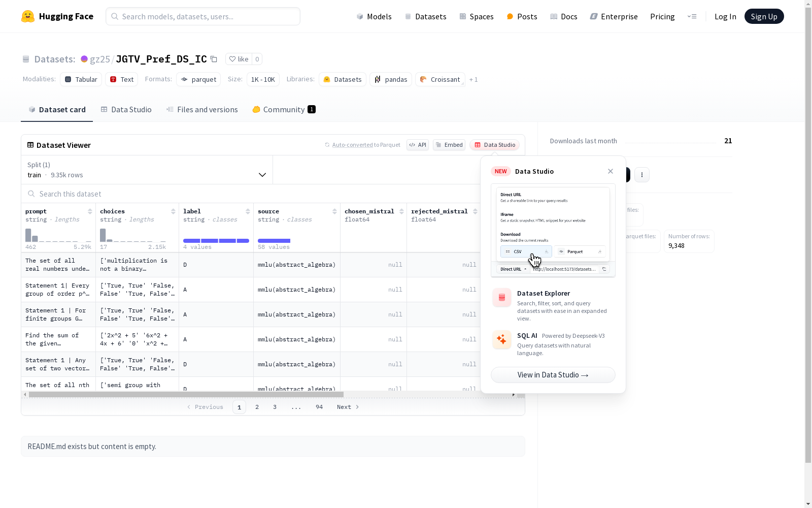Click the Data Studio preview thumbnail

point(553,231)
